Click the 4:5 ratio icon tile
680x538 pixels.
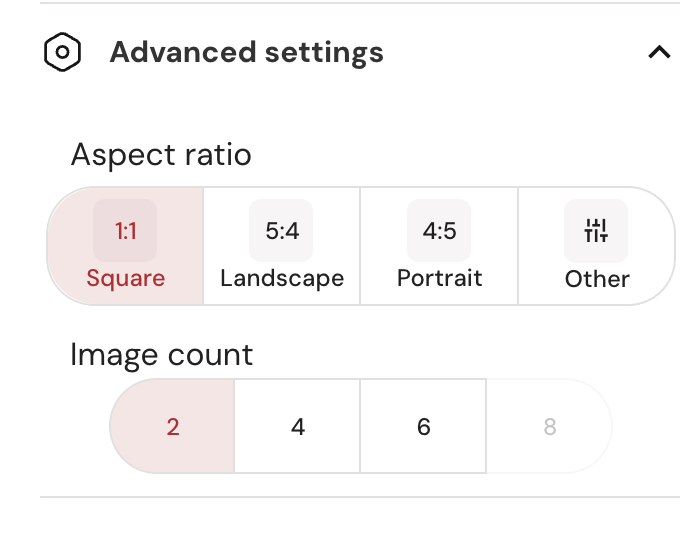point(439,231)
